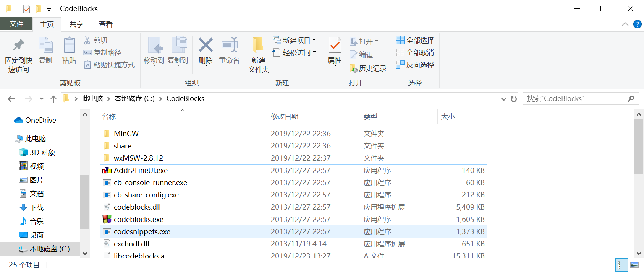
Task: Open 下载 (Downloads) in navigation pane
Action: [31, 207]
